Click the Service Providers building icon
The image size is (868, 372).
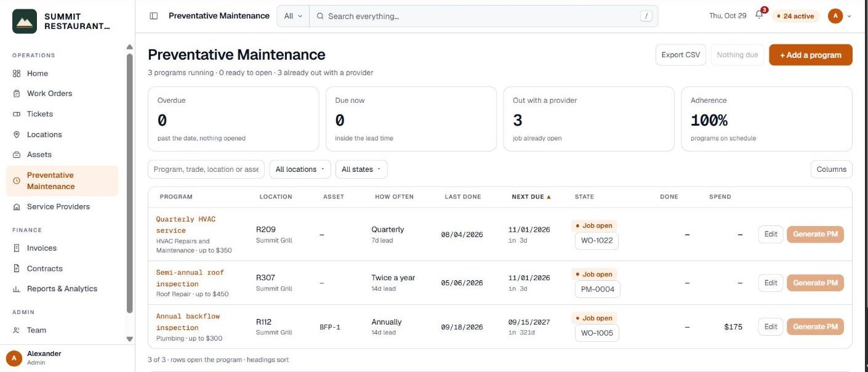coord(17,207)
